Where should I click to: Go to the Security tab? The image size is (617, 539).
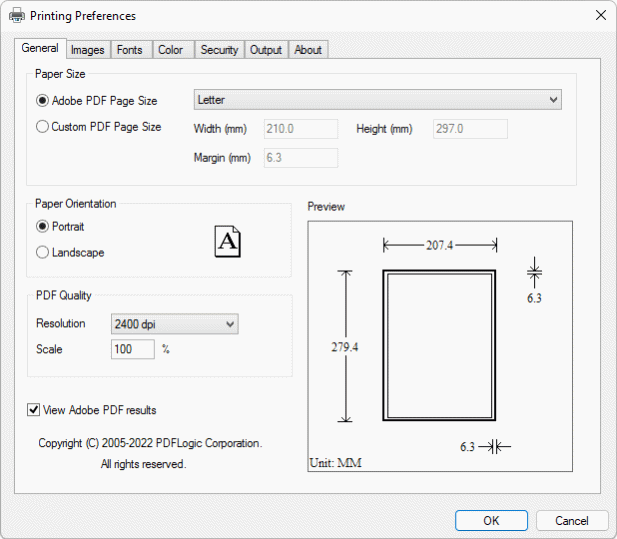[x=219, y=50]
